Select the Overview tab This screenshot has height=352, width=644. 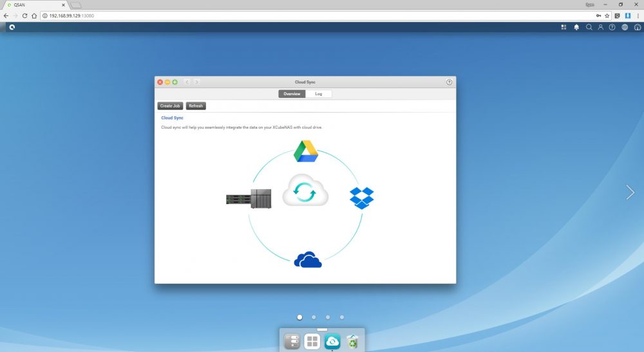coord(292,94)
